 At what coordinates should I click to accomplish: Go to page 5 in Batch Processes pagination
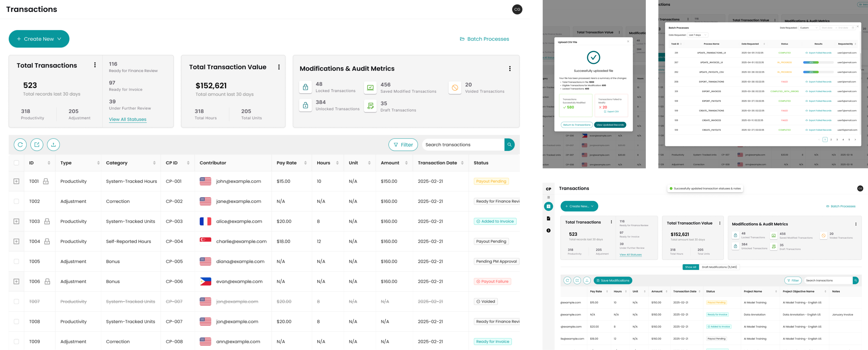tap(849, 140)
